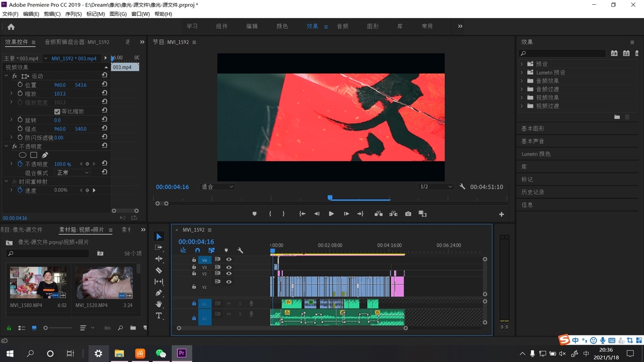Select the Selection arrow tool
644x362 pixels.
(159, 237)
